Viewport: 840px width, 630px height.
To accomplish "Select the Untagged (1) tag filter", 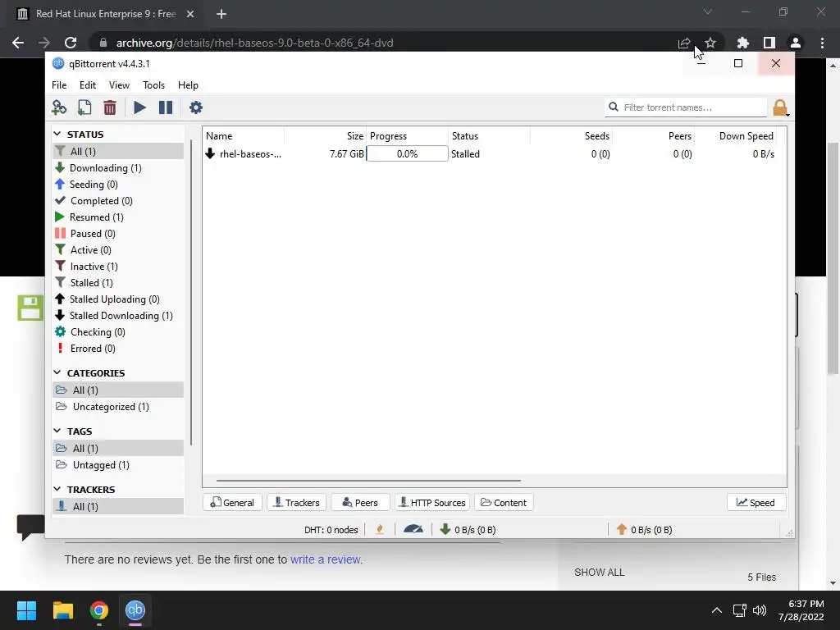I will pos(118,465).
